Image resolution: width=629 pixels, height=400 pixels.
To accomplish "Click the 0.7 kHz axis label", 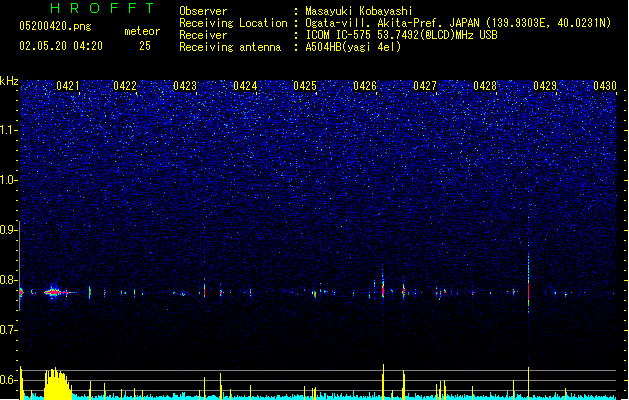I will (7, 330).
